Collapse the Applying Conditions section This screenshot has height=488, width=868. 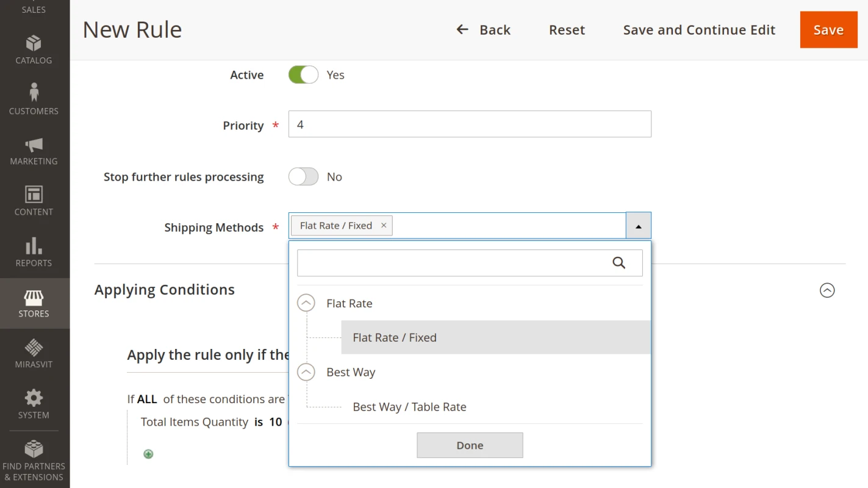coord(827,290)
